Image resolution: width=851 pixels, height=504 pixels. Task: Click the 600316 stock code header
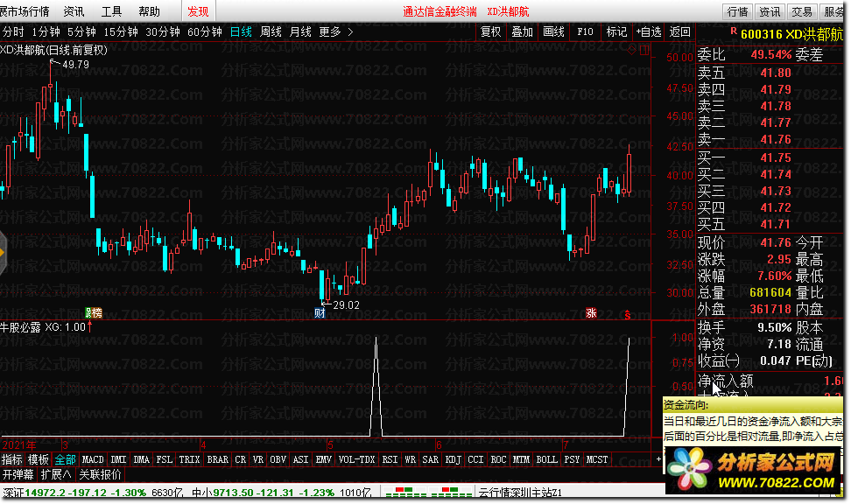pyautogui.click(x=761, y=34)
